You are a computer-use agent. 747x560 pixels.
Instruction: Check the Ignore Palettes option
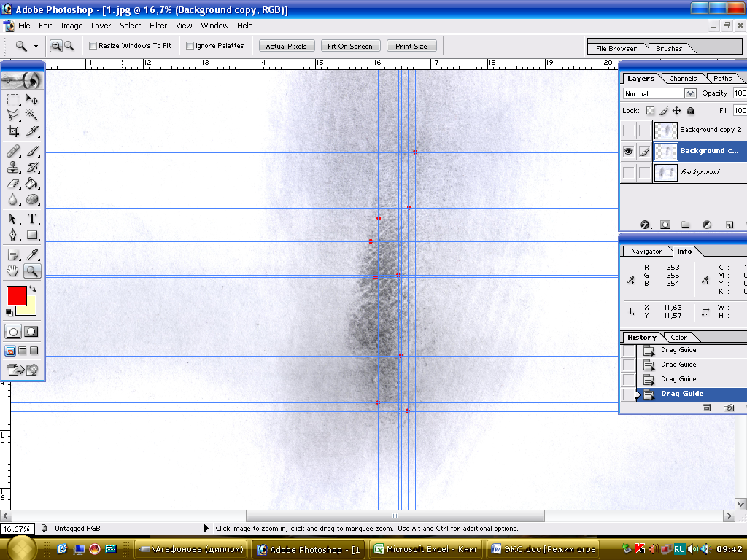click(x=190, y=46)
